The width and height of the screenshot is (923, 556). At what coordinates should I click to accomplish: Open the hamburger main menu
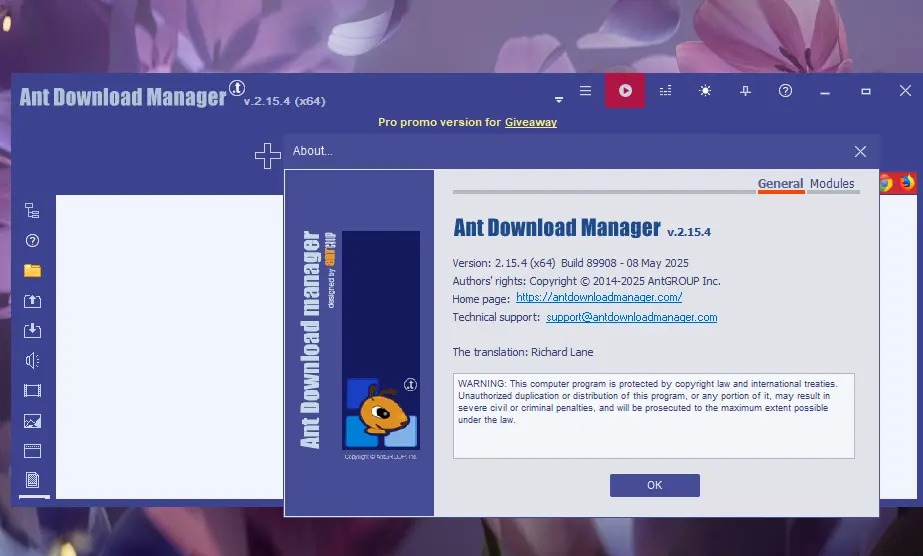pyautogui.click(x=586, y=91)
